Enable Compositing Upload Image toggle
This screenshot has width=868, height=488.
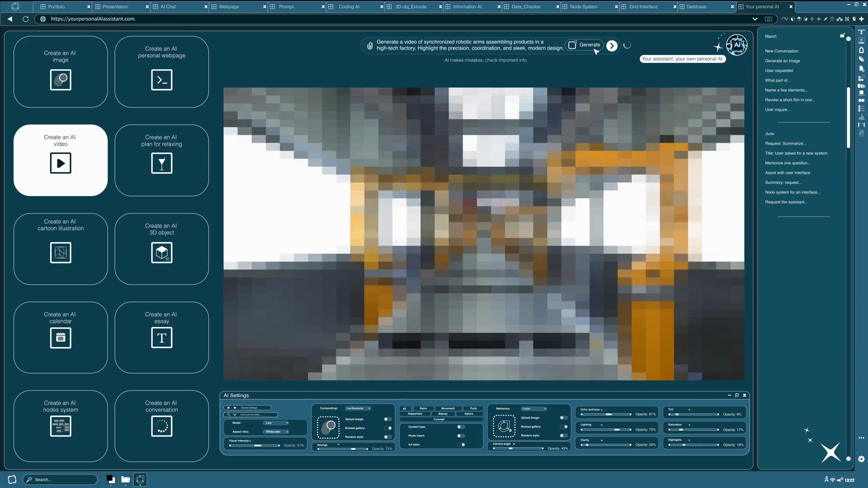coord(387,419)
